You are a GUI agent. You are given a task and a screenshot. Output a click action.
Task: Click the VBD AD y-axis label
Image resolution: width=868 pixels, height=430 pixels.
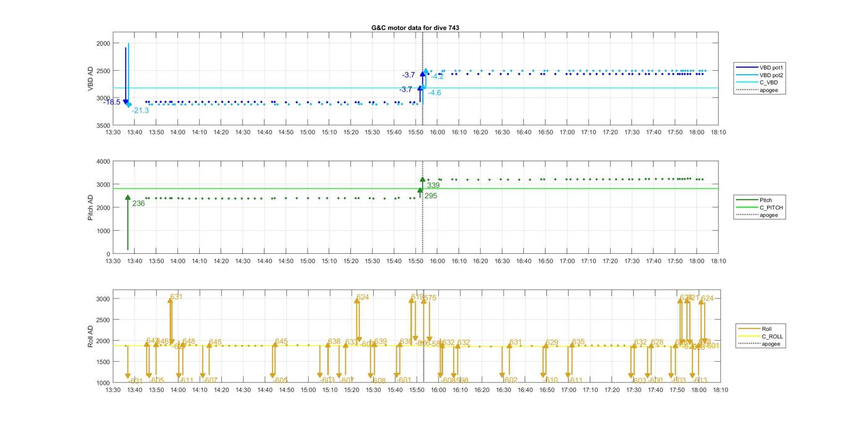click(91, 79)
